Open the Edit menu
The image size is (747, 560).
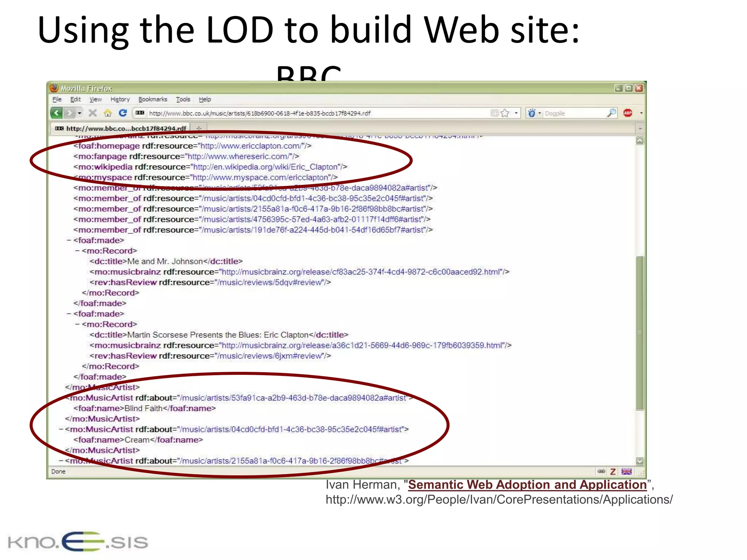[x=76, y=99]
